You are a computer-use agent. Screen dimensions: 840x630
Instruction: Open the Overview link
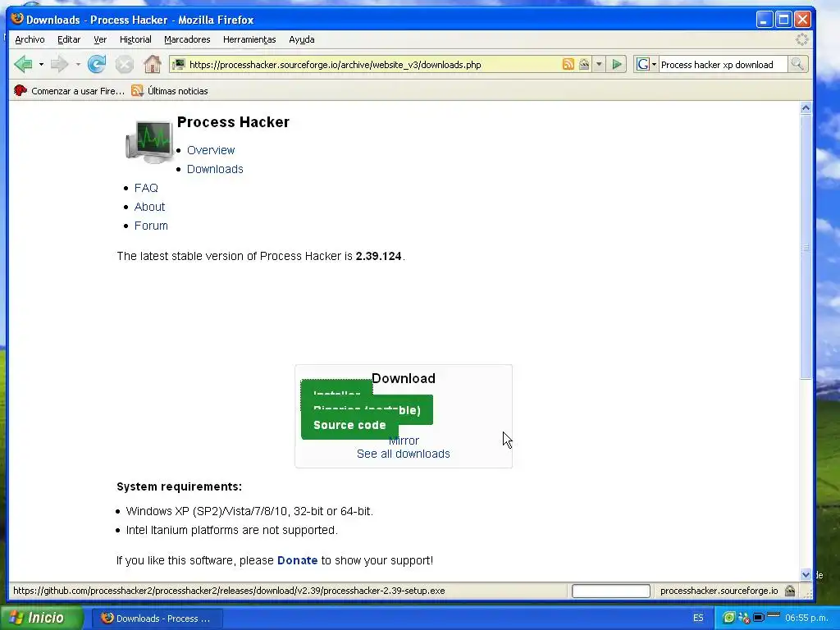(x=211, y=151)
